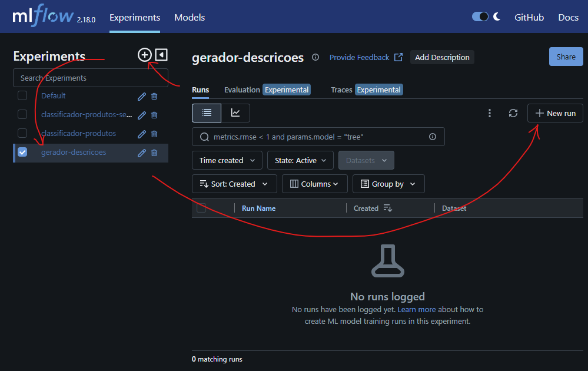This screenshot has height=371, width=588.
Task: Open the Columns dropdown
Action: point(315,184)
